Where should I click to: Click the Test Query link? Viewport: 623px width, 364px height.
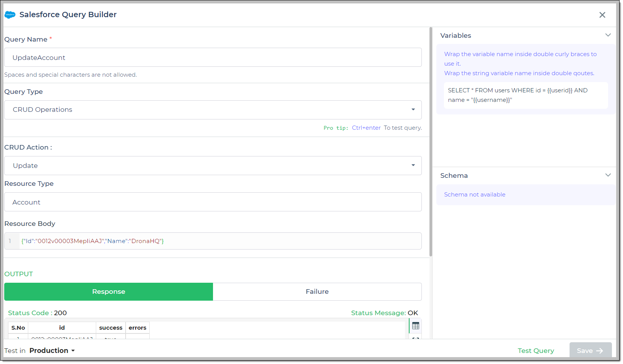click(536, 351)
